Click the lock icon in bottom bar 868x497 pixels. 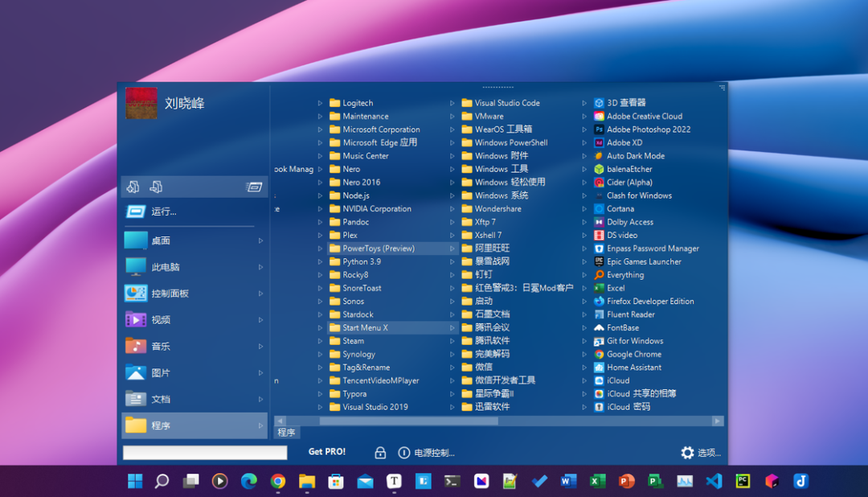coord(379,453)
